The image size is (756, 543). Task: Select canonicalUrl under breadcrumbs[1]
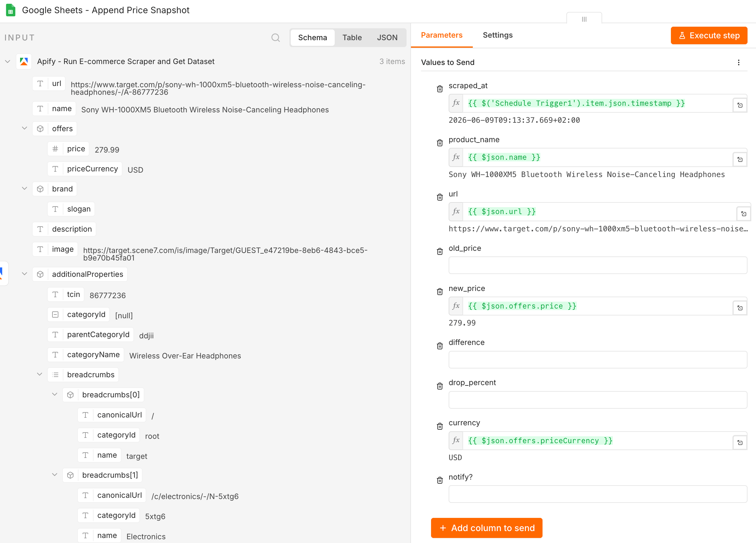click(x=112, y=495)
